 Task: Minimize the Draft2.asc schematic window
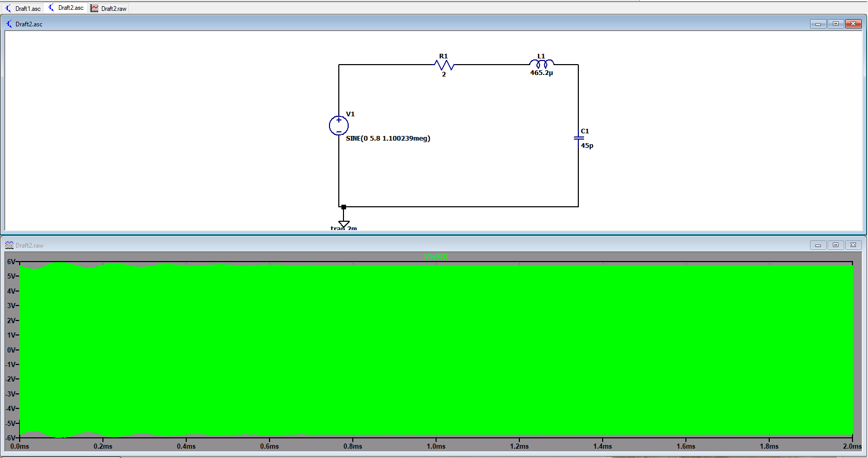(818, 24)
